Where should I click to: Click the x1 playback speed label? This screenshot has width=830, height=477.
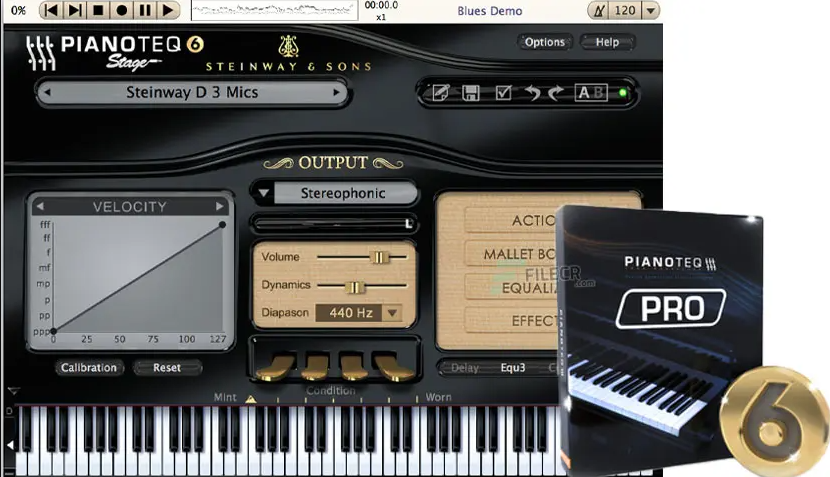pos(381,17)
